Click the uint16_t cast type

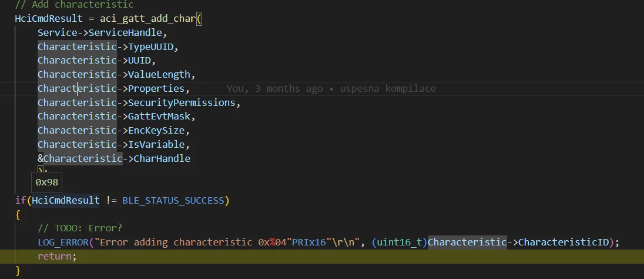tap(400, 242)
